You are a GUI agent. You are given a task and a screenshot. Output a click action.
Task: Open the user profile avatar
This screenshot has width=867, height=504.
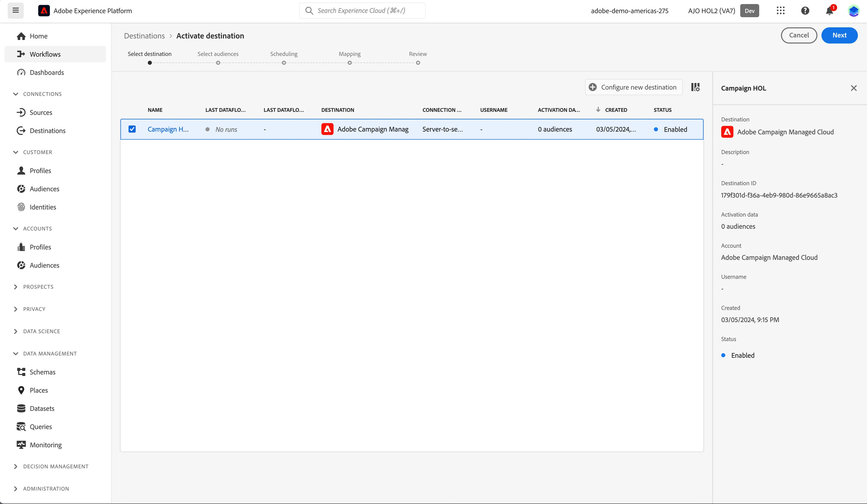tap(854, 11)
